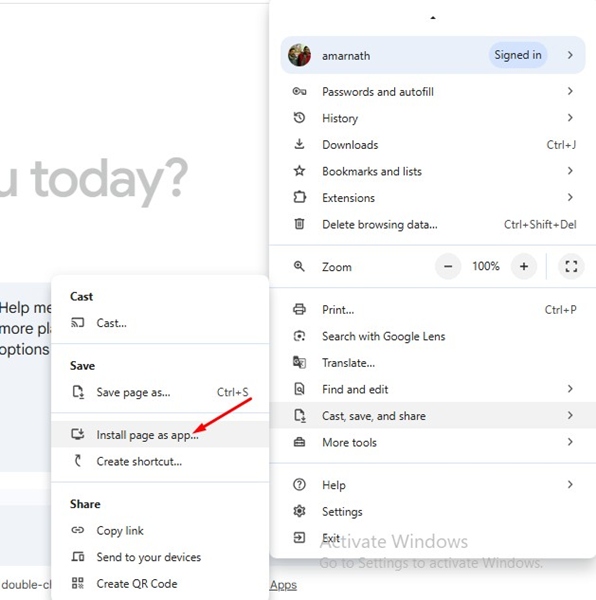The image size is (596, 600).
Task: Click the Extensions puzzle icon
Action: pyautogui.click(x=299, y=197)
